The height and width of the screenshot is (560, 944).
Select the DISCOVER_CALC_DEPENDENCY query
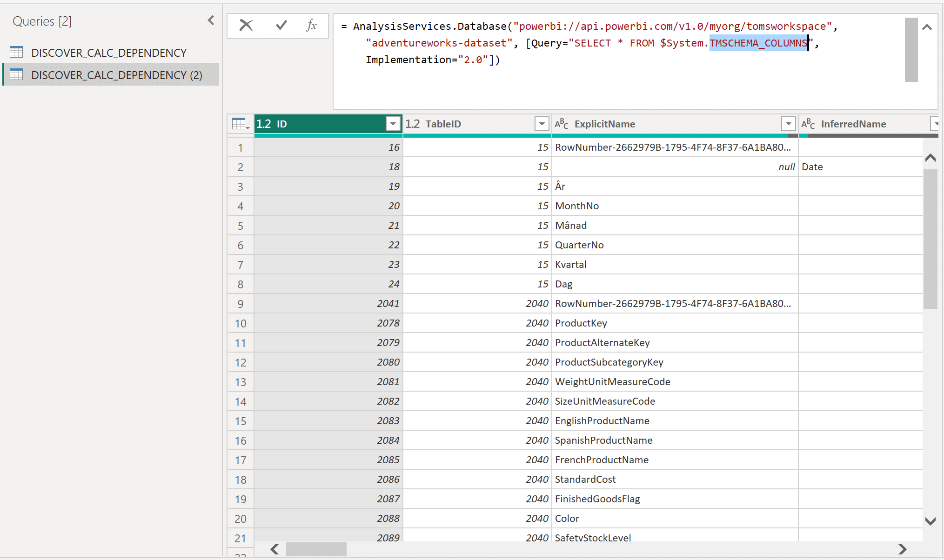(x=109, y=52)
